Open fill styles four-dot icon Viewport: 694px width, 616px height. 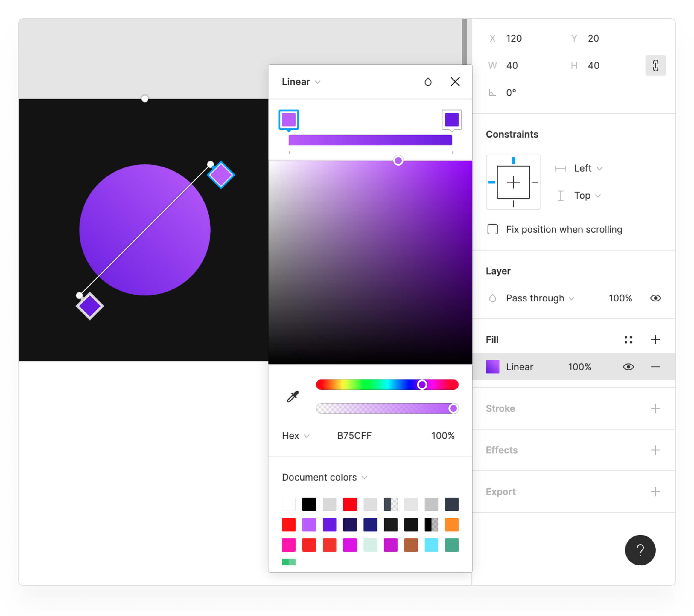click(x=628, y=340)
